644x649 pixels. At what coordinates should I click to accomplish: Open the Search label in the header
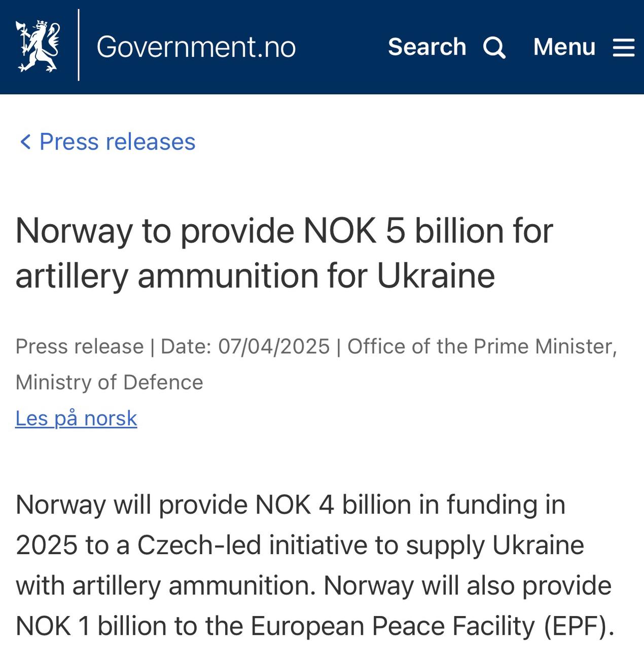(426, 47)
